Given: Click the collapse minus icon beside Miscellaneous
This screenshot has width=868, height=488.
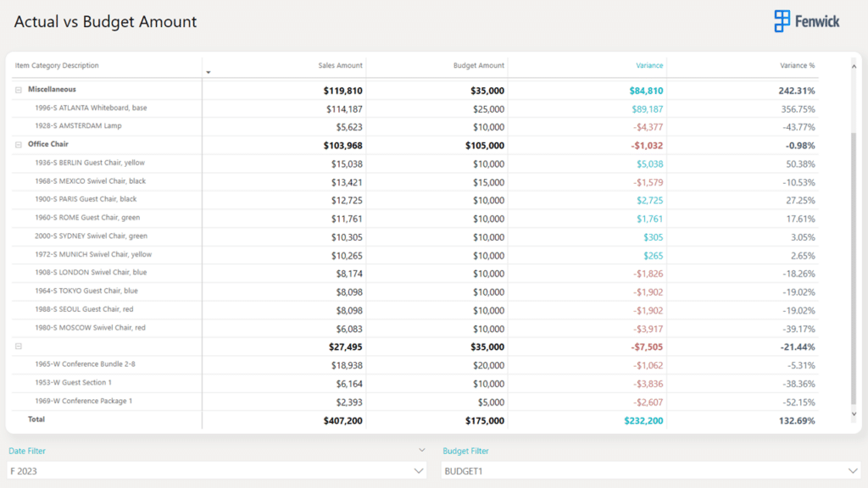Looking at the screenshot, I should click(18, 89).
